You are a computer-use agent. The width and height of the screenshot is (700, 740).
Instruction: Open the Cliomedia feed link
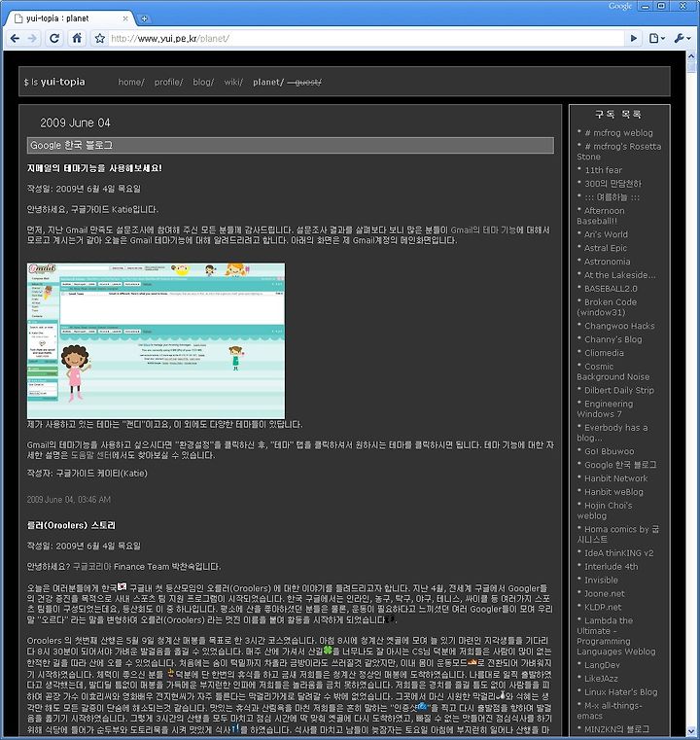605,353
